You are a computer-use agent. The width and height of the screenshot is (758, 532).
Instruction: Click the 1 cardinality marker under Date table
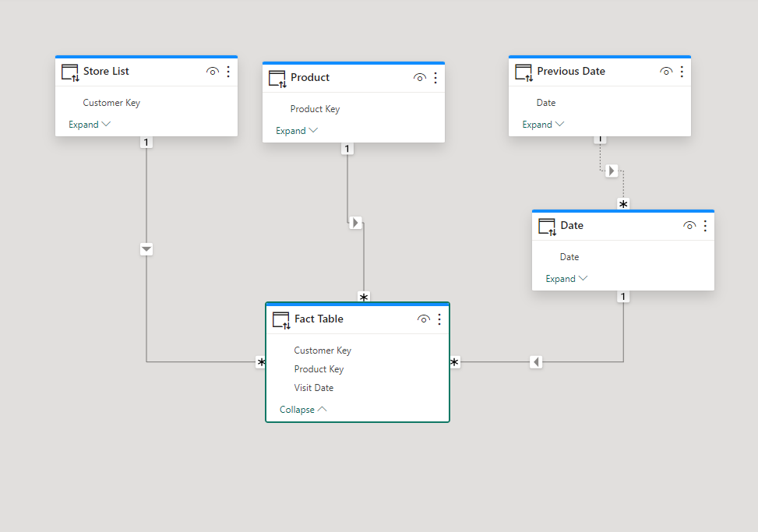click(x=623, y=297)
